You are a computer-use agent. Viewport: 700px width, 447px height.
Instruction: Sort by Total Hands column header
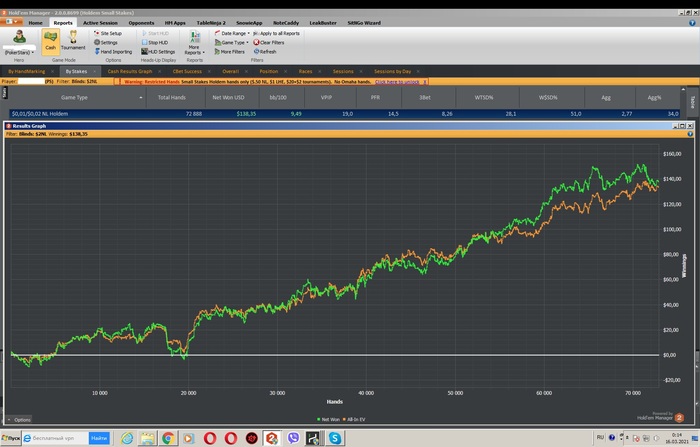[x=171, y=97]
